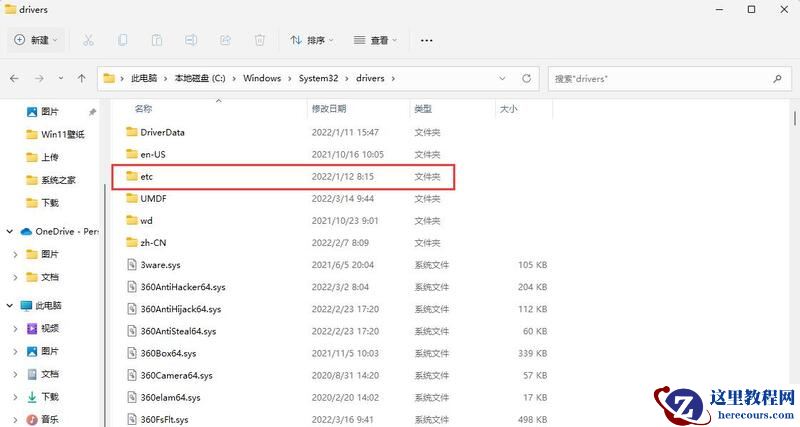This screenshot has width=800, height=427.
Task: Open the 查看 view dropdown
Action: 375,40
